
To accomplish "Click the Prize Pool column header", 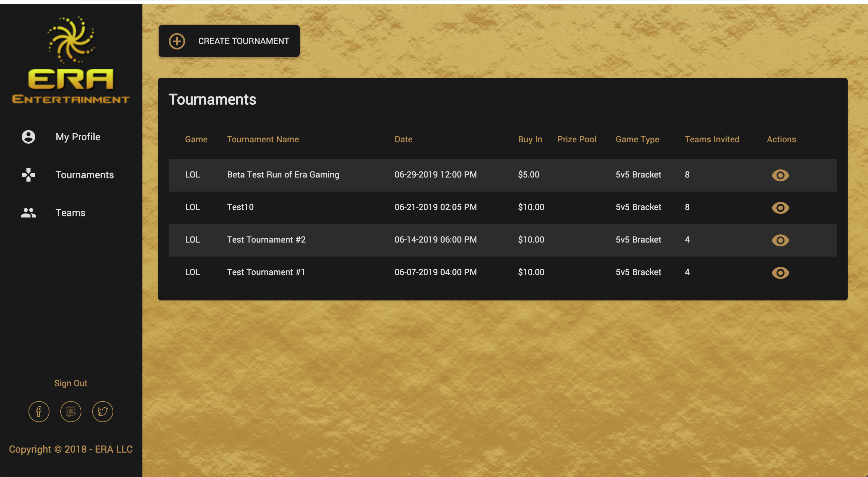I will (577, 139).
